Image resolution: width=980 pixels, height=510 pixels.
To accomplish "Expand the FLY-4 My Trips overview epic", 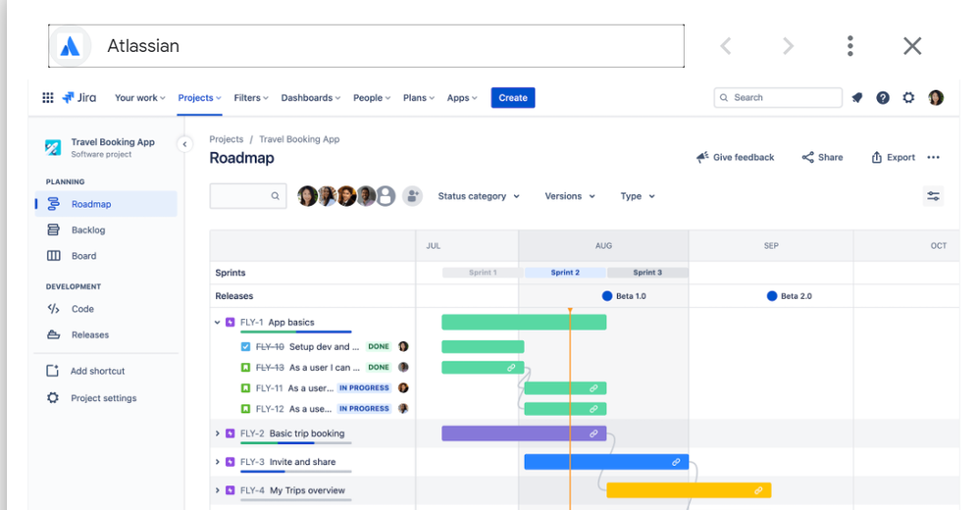I will (217, 490).
